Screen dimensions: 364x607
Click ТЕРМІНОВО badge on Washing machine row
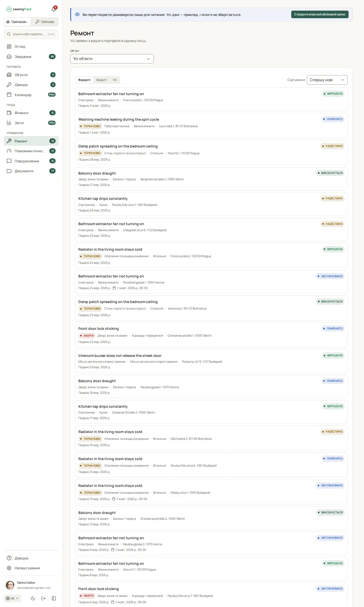[90, 126]
